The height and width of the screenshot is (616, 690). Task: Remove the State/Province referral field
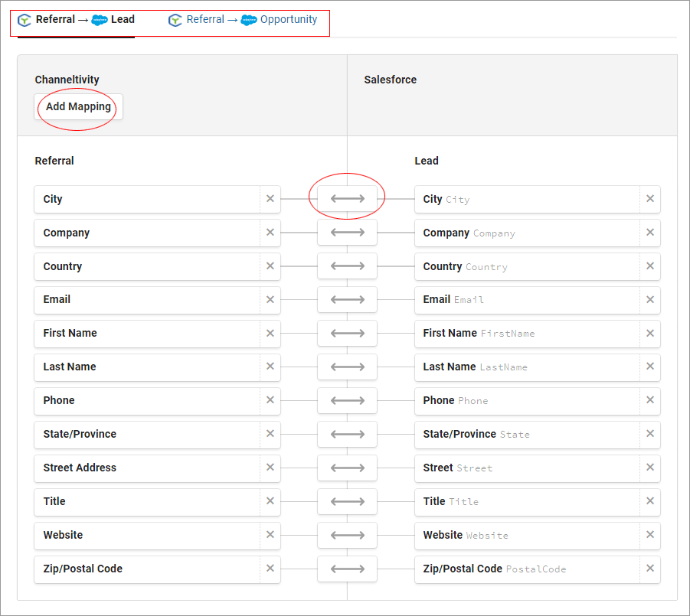click(270, 434)
